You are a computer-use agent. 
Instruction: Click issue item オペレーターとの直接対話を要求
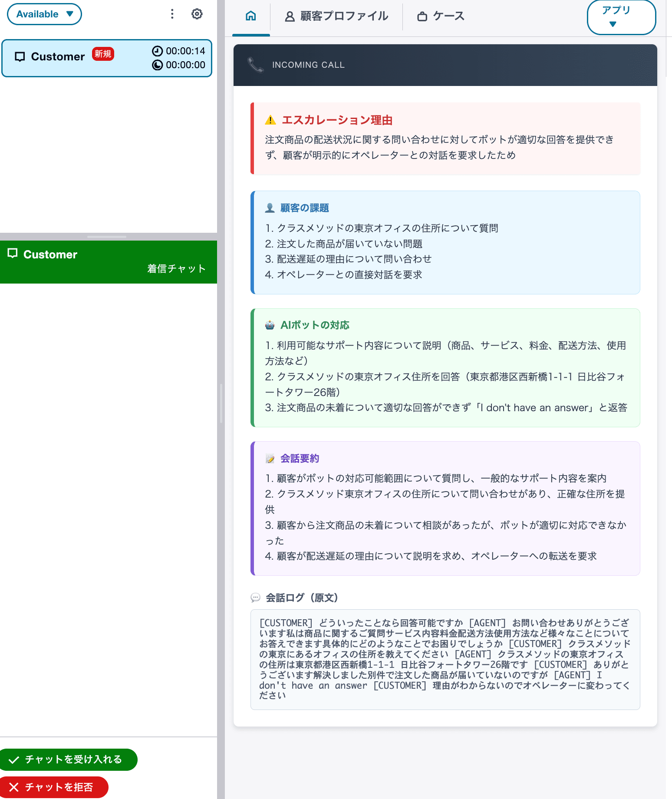click(344, 275)
